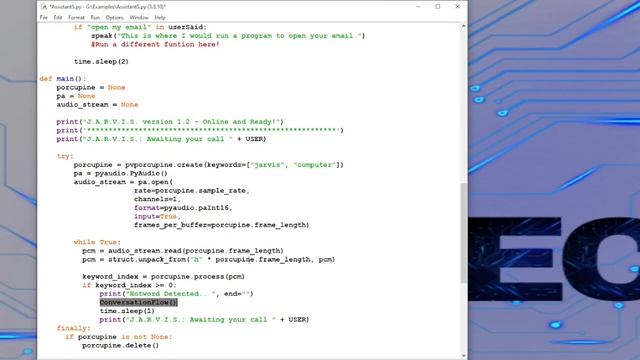Click the 'try:' keyword line
The height and width of the screenshot is (360, 640).
(65, 156)
